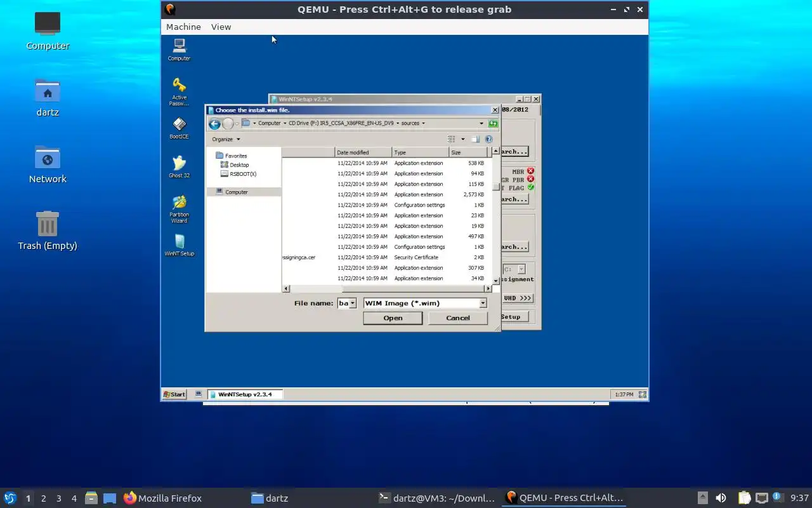
Task: Open the recent pages dropdown near back button
Action: click(x=237, y=124)
